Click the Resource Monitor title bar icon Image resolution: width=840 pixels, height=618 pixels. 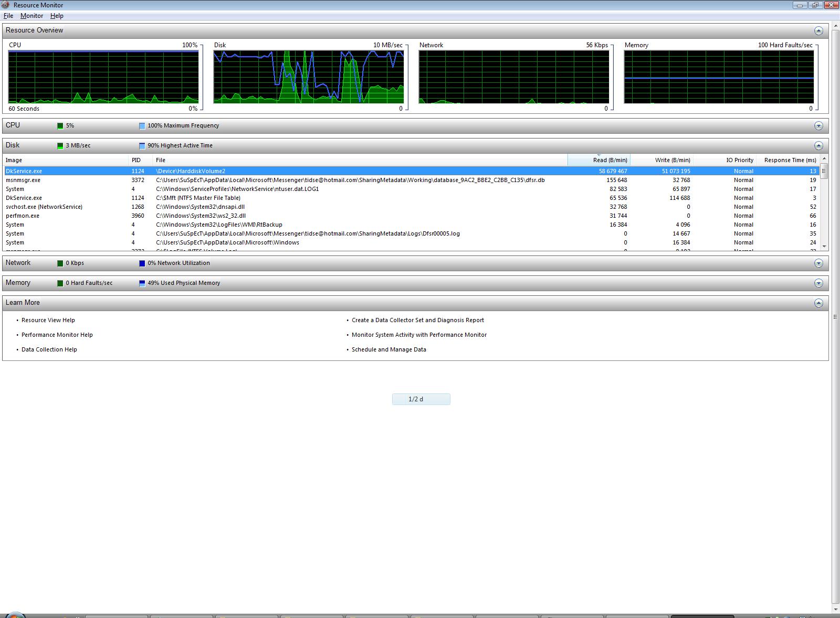pyautogui.click(x=6, y=5)
